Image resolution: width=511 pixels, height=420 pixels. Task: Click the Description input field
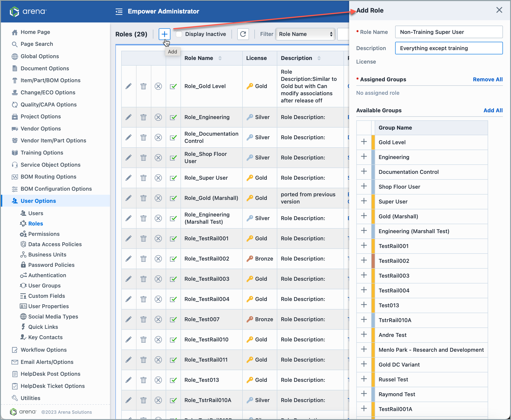click(449, 48)
